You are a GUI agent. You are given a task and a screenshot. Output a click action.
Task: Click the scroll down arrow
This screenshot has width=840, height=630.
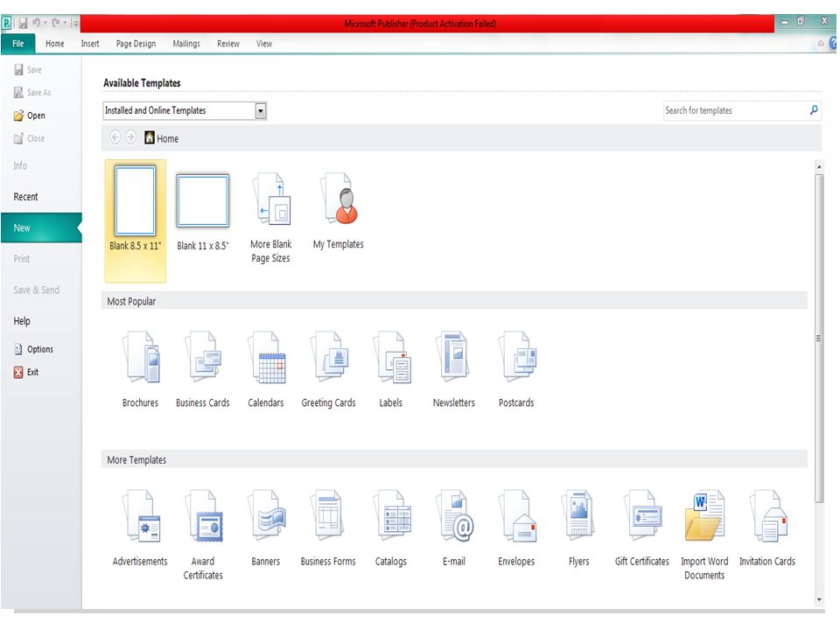pyautogui.click(x=819, y=599)
